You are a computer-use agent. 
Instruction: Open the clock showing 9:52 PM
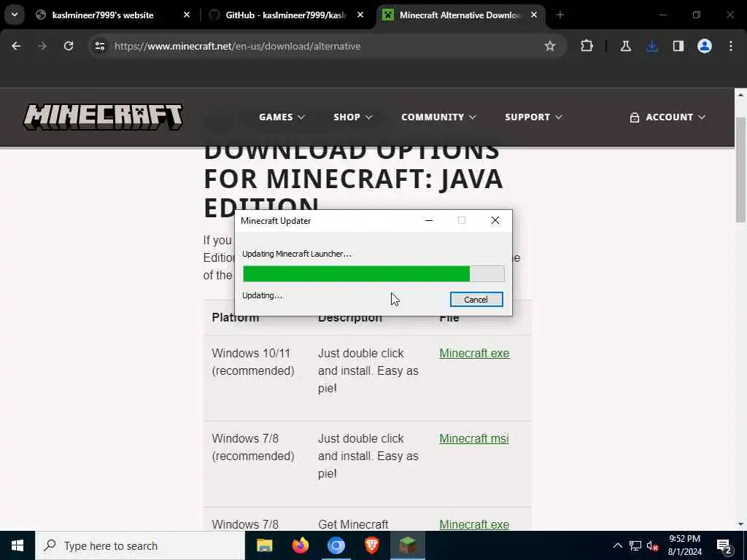684,545
